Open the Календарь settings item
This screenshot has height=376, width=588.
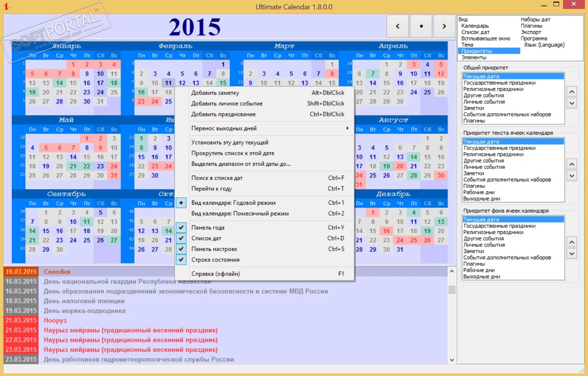tap(475, 26)
